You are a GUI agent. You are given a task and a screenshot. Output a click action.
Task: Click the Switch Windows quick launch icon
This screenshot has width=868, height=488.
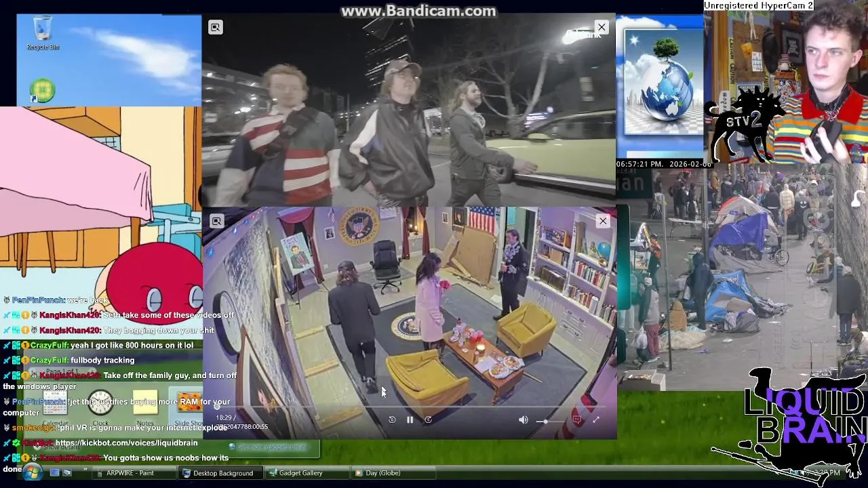point(67,472)
